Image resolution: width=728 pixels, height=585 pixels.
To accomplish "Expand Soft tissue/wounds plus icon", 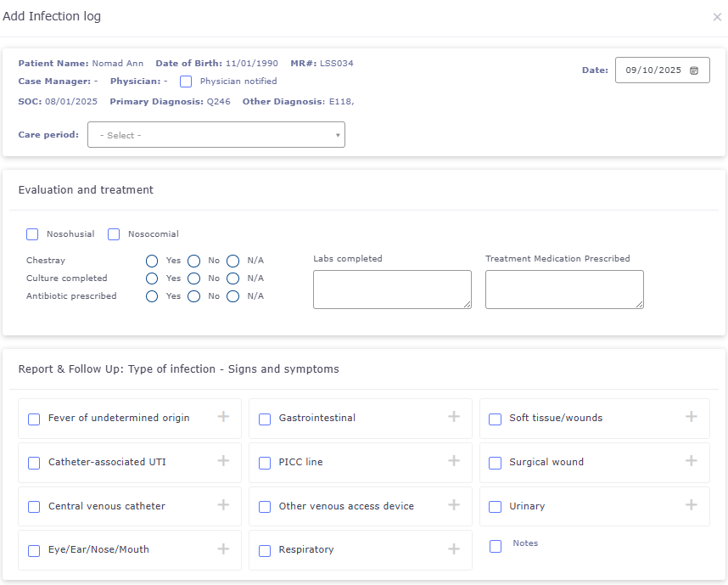I will pos(691,416).
